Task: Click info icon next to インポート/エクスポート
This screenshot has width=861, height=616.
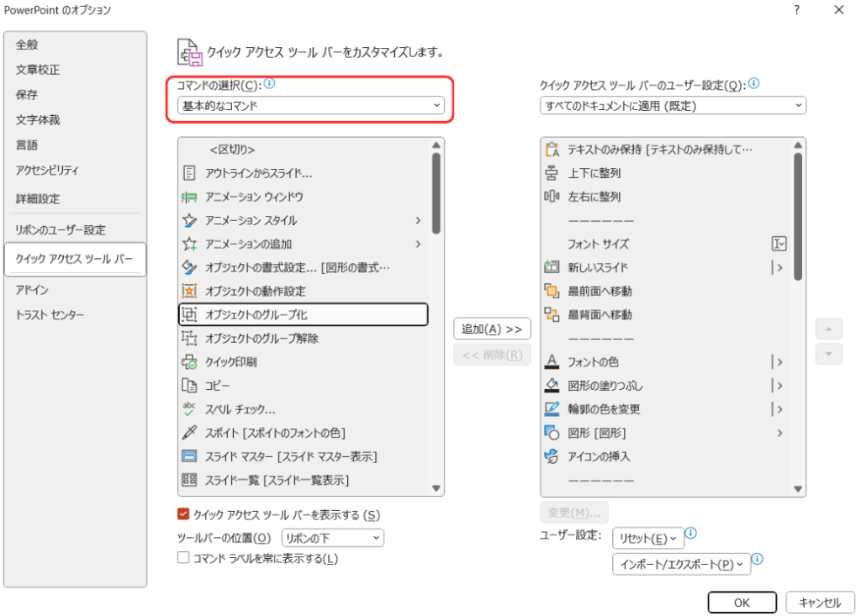Action: 758,559
